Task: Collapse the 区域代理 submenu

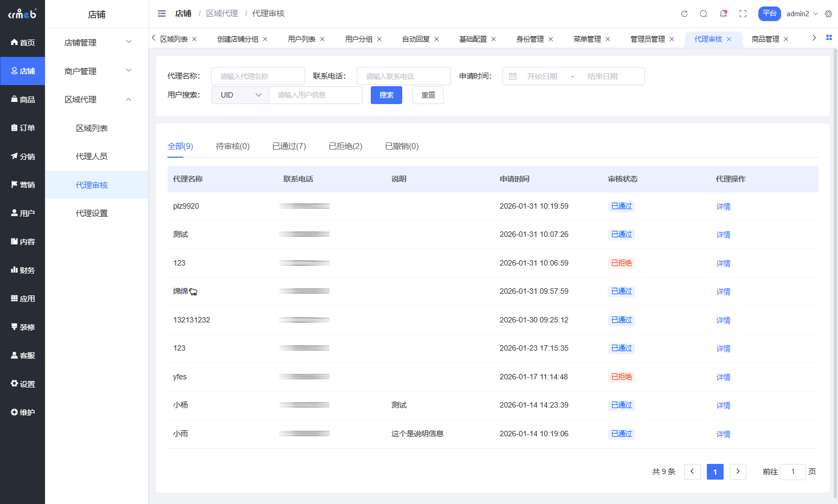Action: tap(96, 100)
